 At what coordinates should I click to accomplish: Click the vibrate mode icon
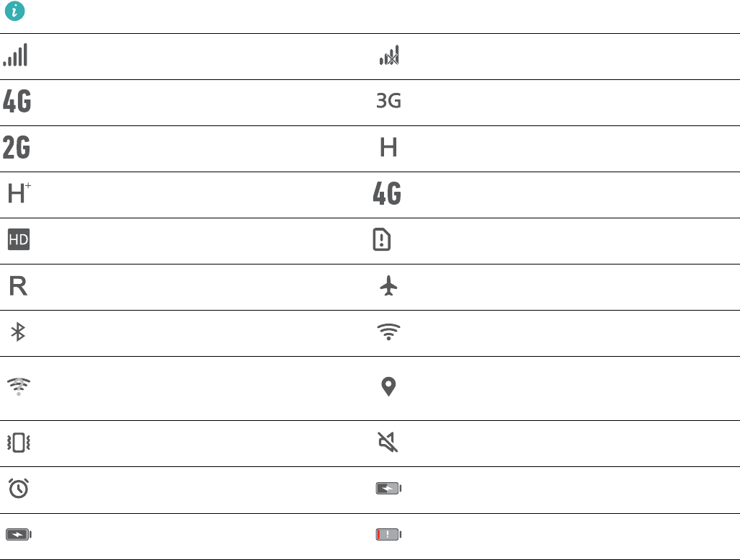tap(18, 443)
